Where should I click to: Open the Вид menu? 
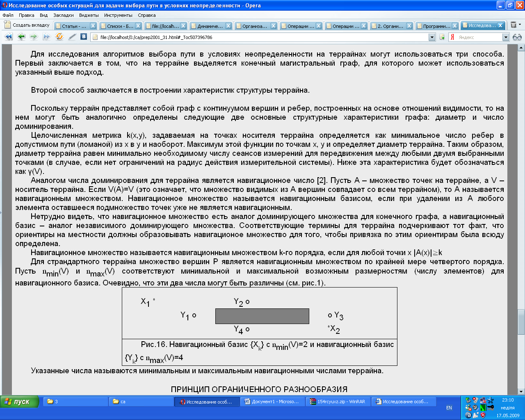point(44,15)
